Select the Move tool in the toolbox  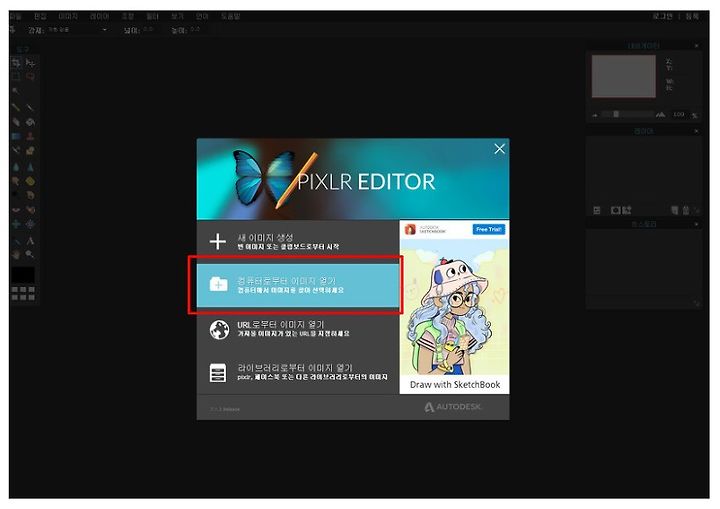[x=30, y=63]
